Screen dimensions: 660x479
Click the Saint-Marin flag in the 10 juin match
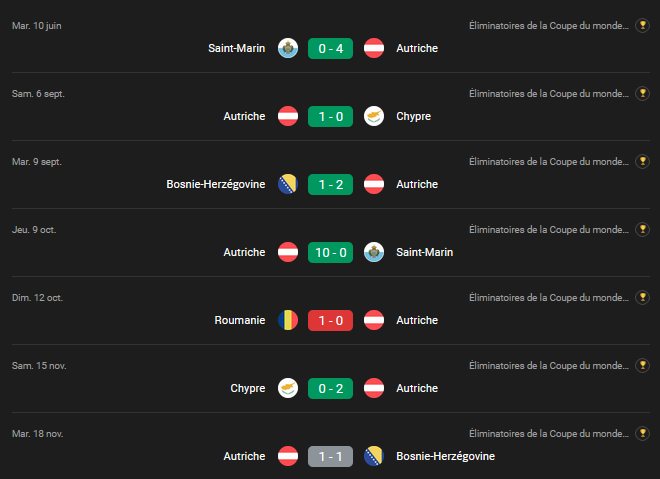click(287, 48)
